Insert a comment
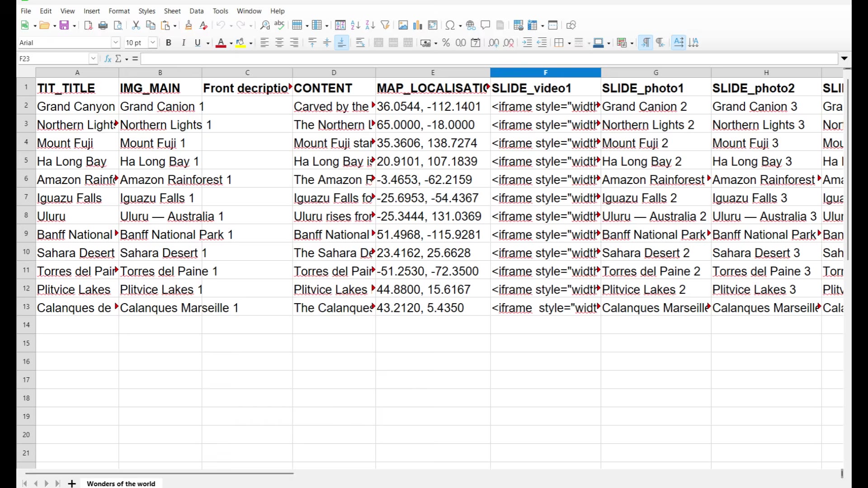The image size is (868, 488). [486, 25]
